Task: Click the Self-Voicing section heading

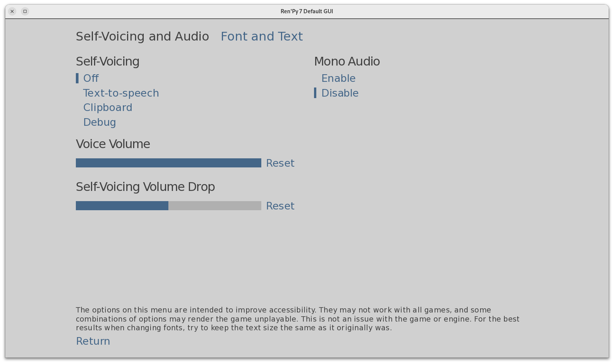Action: coord(108,61)
